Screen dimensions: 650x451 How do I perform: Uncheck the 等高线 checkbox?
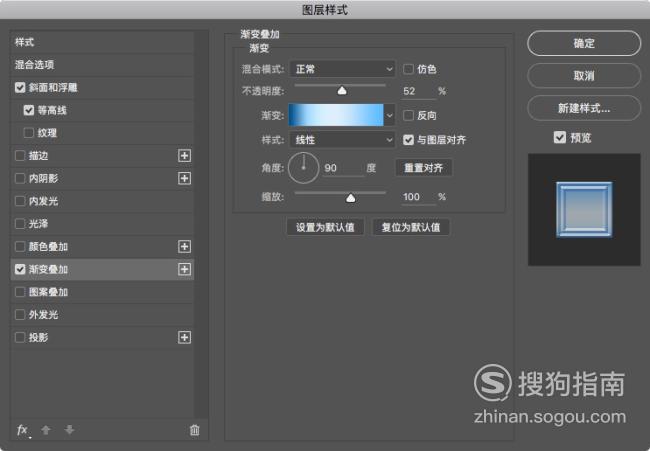pyautogui.click(x=29, y=110)
